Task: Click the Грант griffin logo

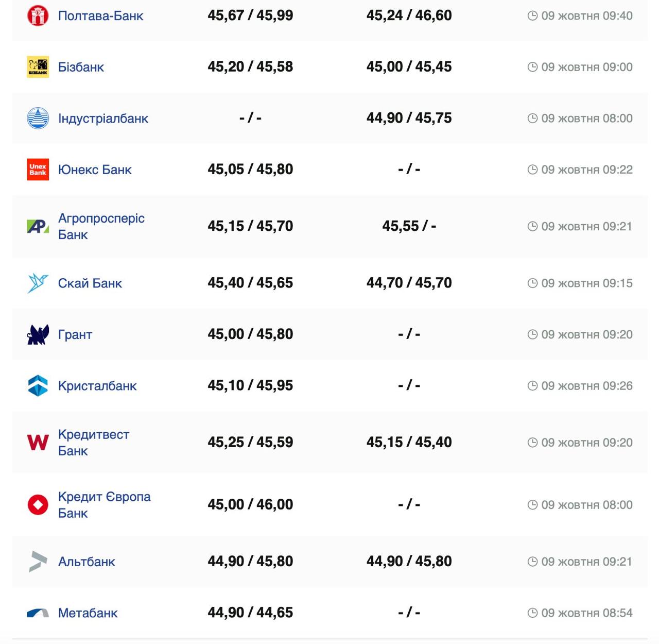Action: pyautogui.click(x=38, y=334)
